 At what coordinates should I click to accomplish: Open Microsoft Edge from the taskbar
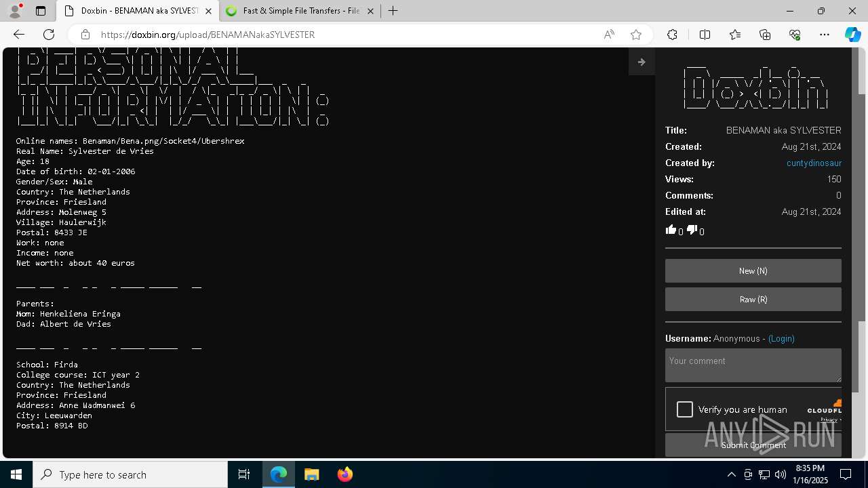tap(279, 474)
